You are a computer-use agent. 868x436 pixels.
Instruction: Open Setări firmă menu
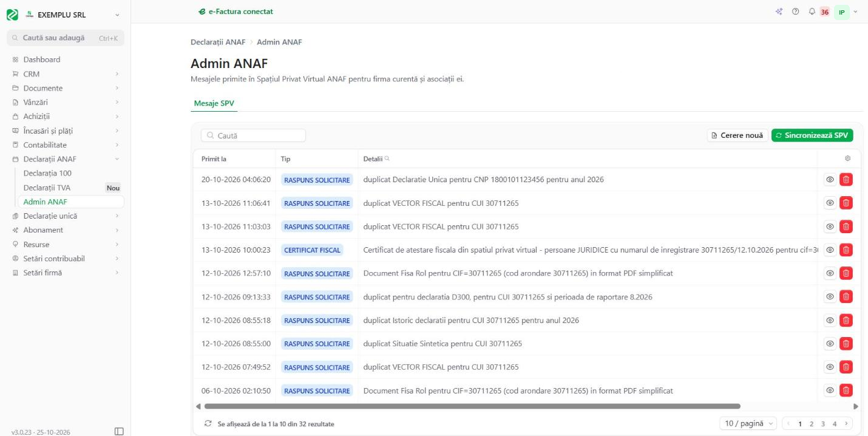[65, 273]
